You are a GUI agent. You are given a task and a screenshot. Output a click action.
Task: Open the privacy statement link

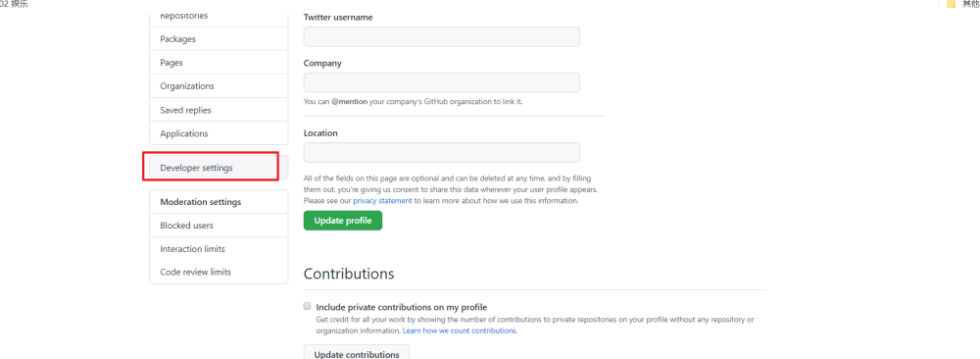382,201
